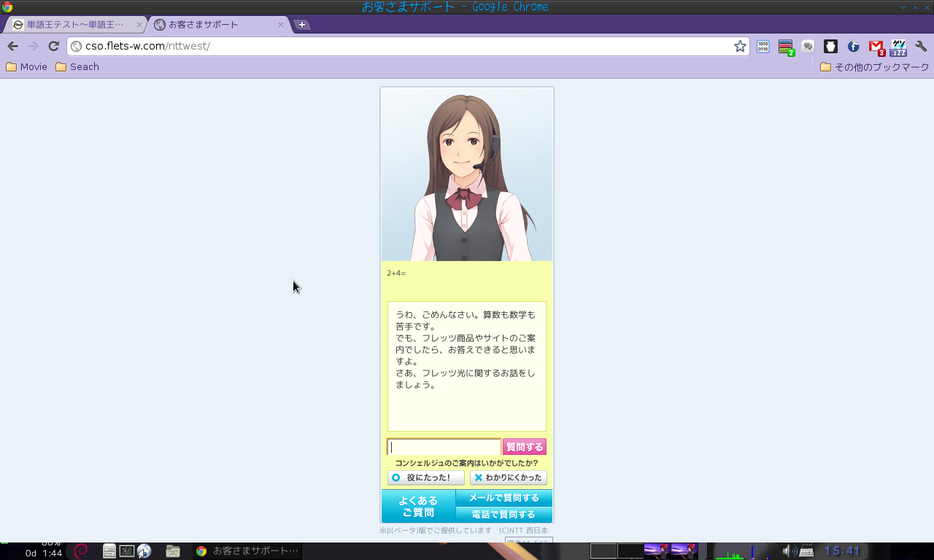The image size is (934, 560).
Task: Click the address bar URL field
Action: 409,47
